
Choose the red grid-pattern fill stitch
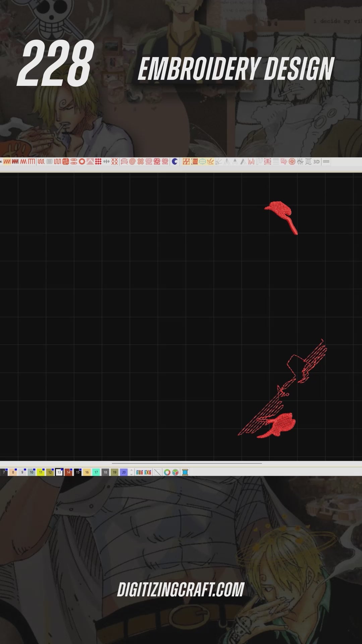[66, 162]
